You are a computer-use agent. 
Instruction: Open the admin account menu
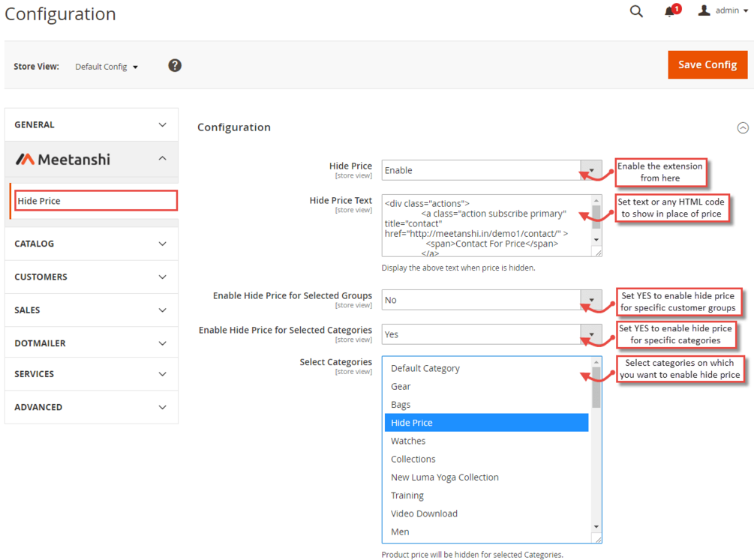pyautogui.click(x=723, y=10)
